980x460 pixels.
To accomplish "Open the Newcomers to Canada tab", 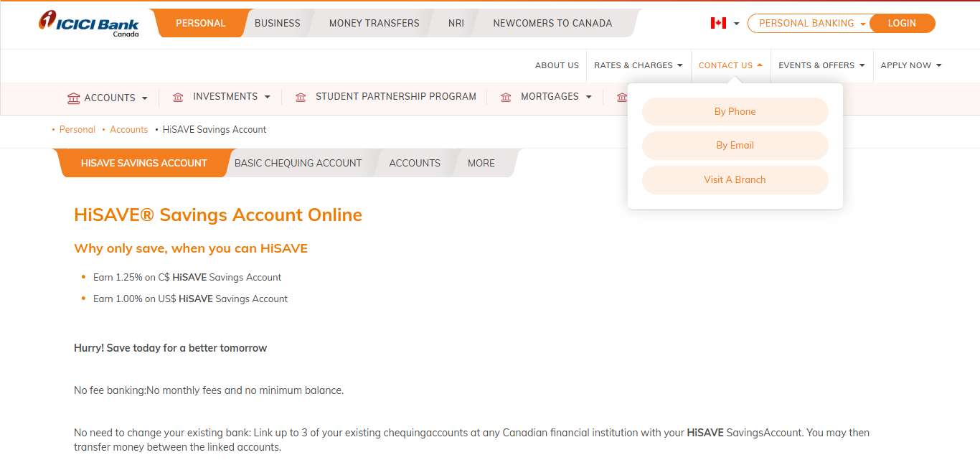I will [552, 23].
